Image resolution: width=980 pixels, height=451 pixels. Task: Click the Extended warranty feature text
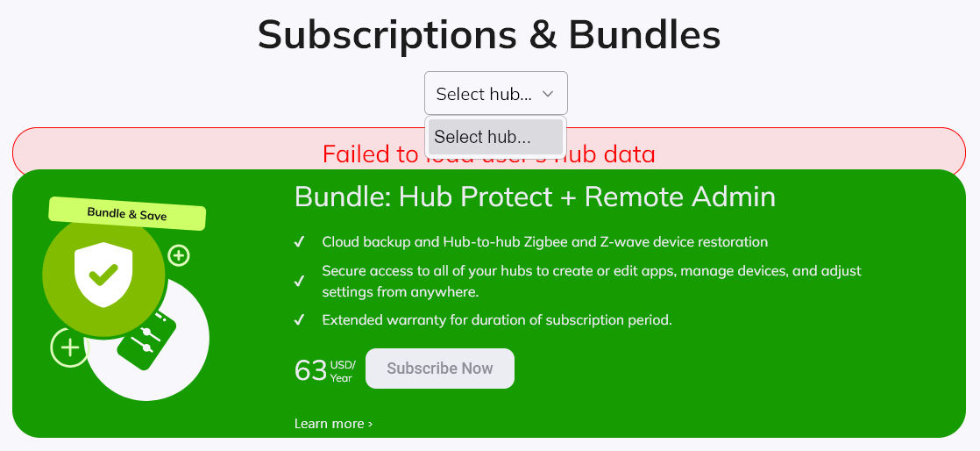coord(496,319)
